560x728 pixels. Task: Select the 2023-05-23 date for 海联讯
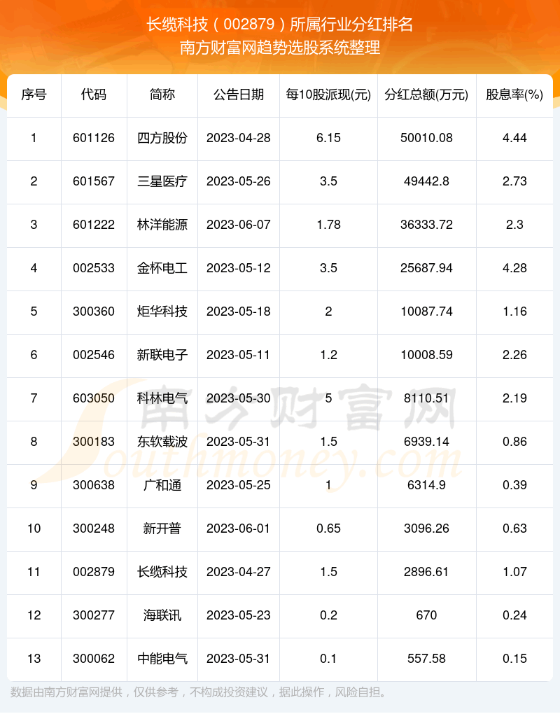(238, 615)
